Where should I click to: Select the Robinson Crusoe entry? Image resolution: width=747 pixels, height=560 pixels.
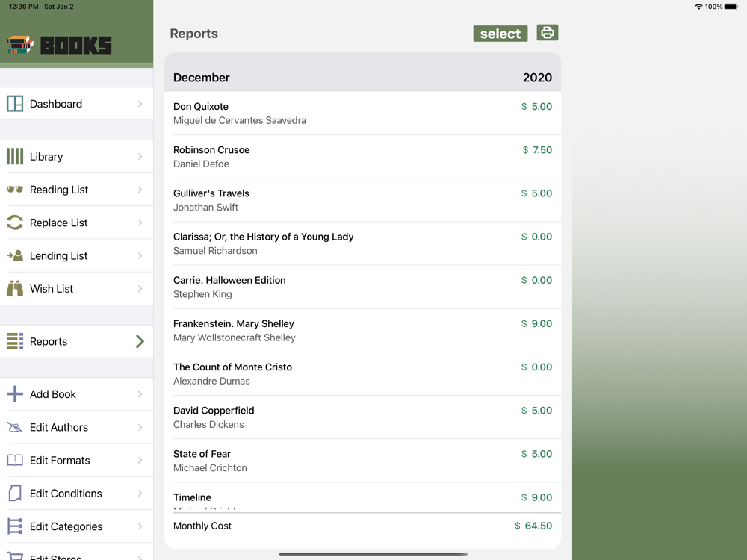[x=362, y=157]
